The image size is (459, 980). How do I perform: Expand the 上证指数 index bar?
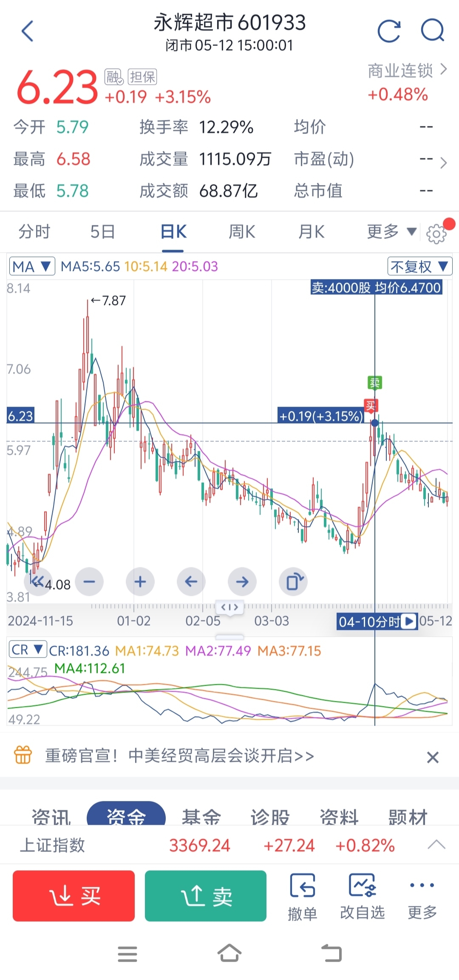click(x=436, y=845)
